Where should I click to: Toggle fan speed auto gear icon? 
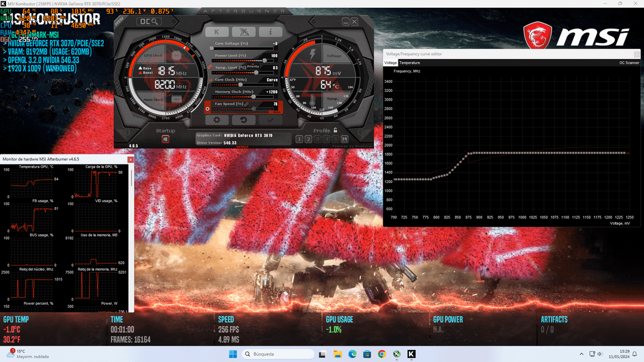tap(208, 109)
